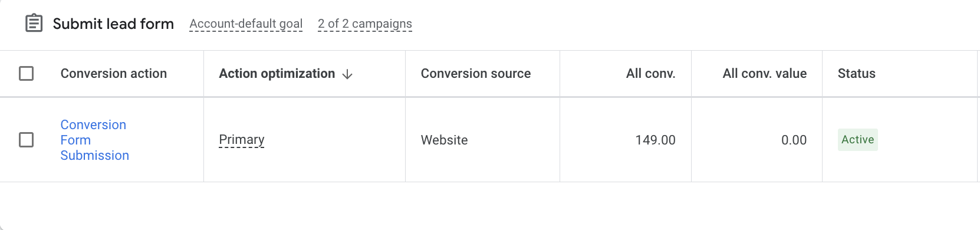Open the Conversion Form Submission link
This screenshot has width=980, height=230.
tap(94, 140)
